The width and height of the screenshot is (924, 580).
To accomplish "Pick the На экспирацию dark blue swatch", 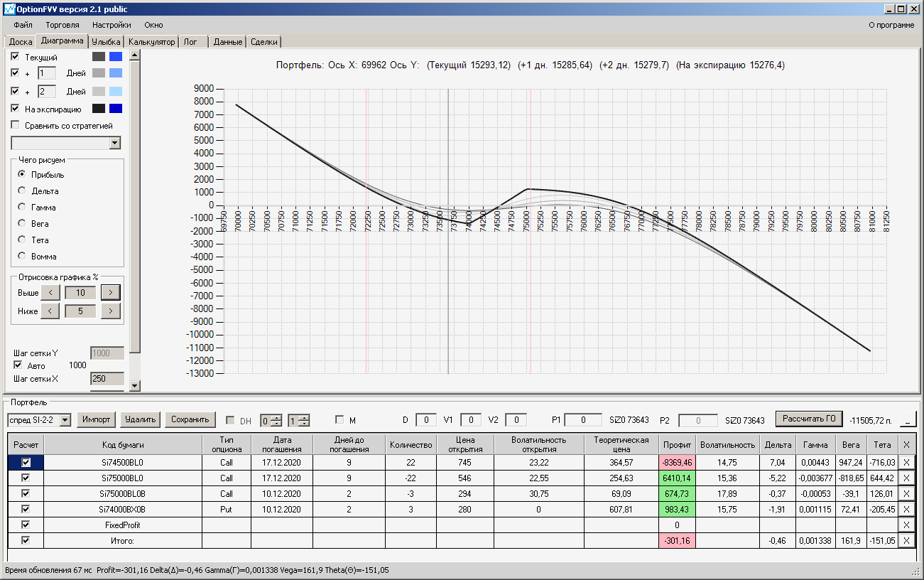I will click(x=116, y=109).
